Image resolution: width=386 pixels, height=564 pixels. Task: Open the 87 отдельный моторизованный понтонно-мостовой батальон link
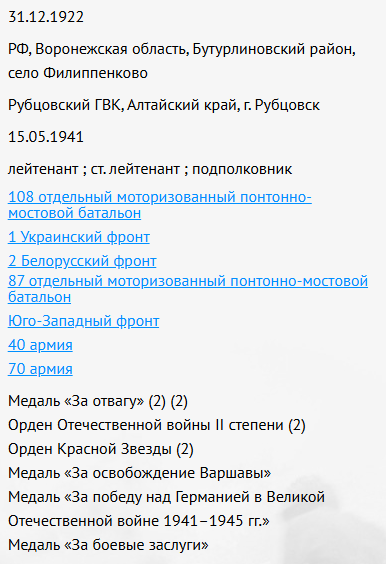tap(188, 289)
